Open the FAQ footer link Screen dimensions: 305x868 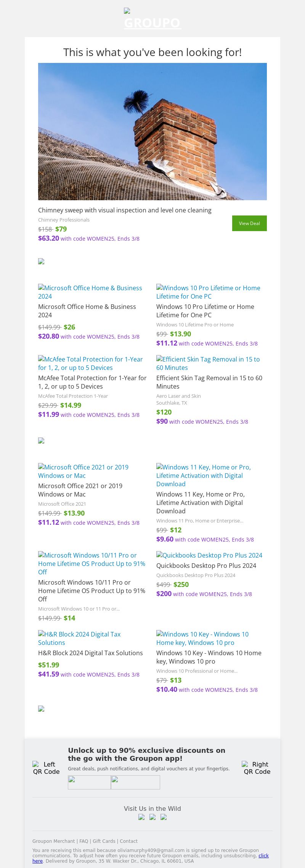point(84,841)
